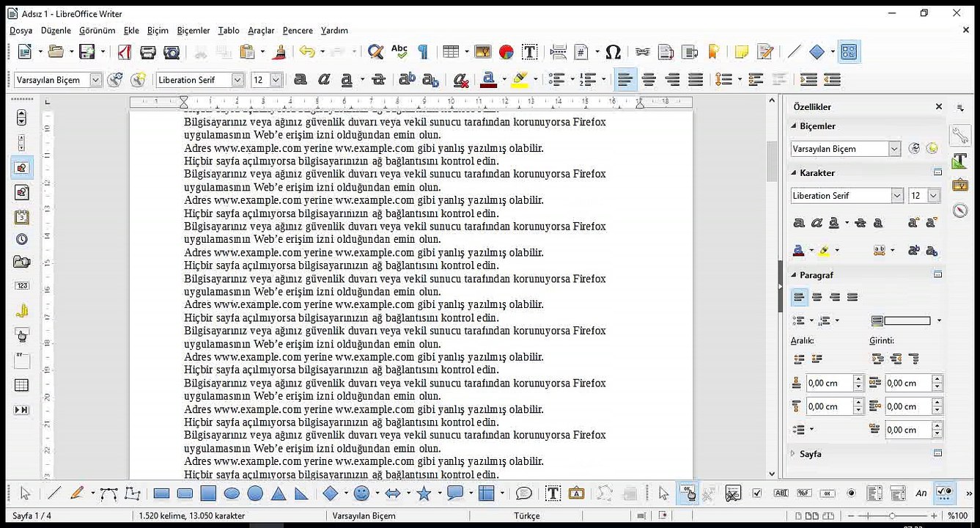Insert hyperlink icon

coord(643,52)
